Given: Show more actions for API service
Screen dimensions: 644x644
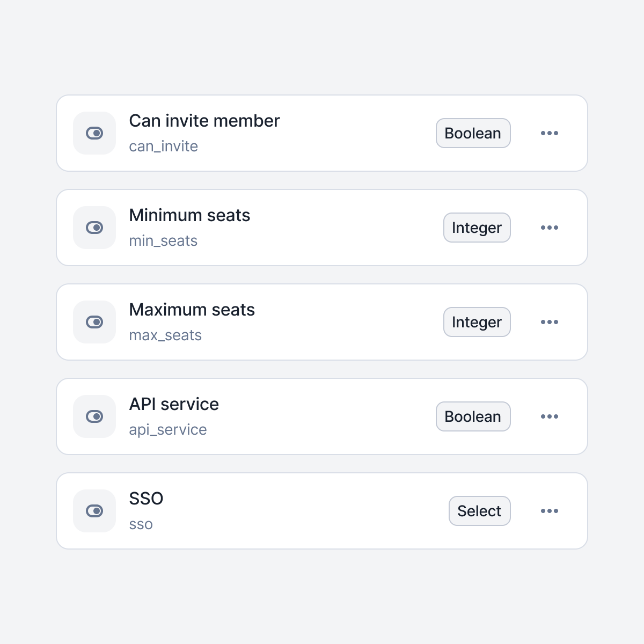Looking at the screenshot, I should 549,416.
